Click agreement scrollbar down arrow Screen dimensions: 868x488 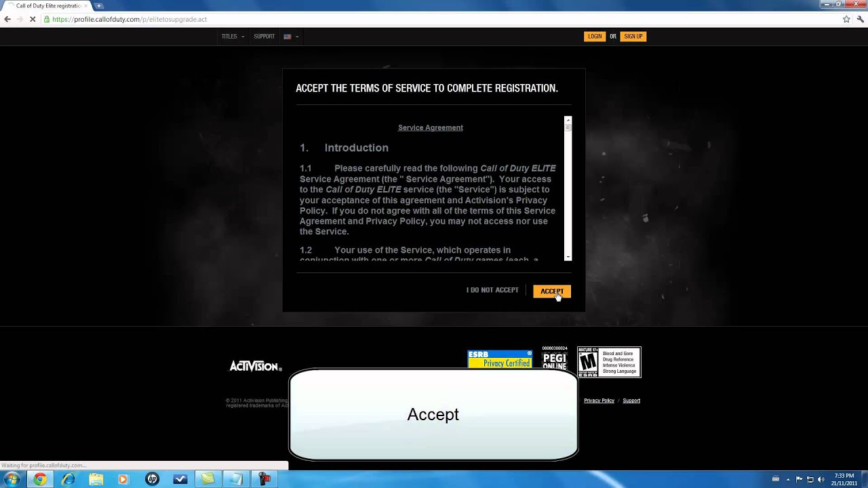point(568,257)
